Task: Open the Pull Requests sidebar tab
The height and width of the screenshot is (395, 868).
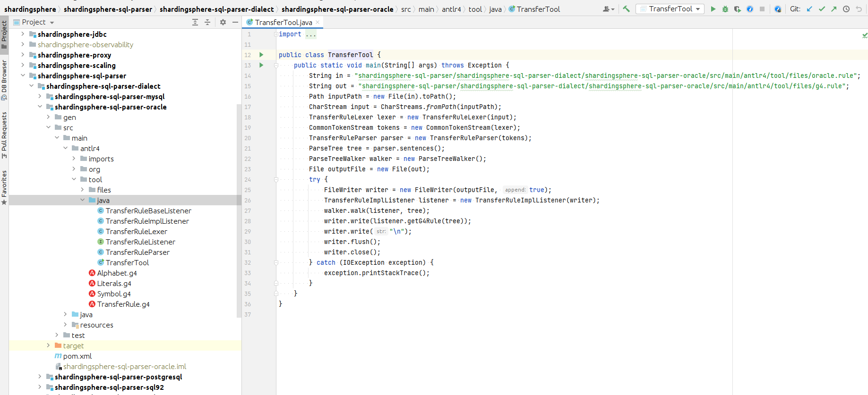Action: tap(4, 135)
